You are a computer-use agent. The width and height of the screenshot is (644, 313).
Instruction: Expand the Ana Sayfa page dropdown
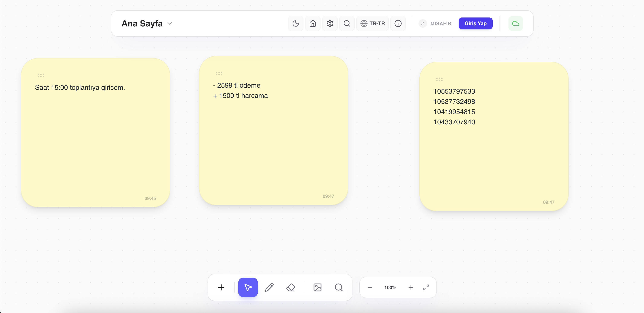click(x=170, y=23)
